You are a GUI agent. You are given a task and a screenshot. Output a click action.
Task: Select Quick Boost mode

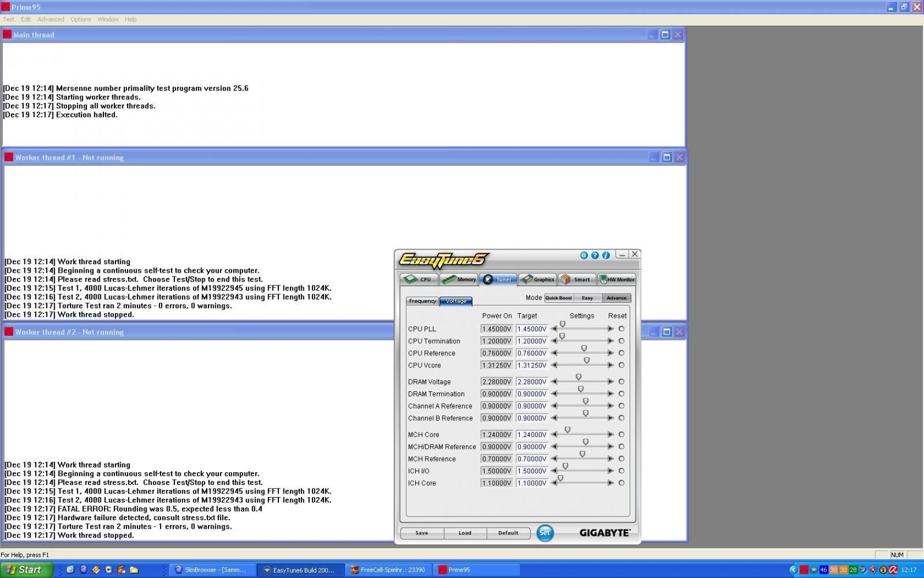(x=558, y=298)
